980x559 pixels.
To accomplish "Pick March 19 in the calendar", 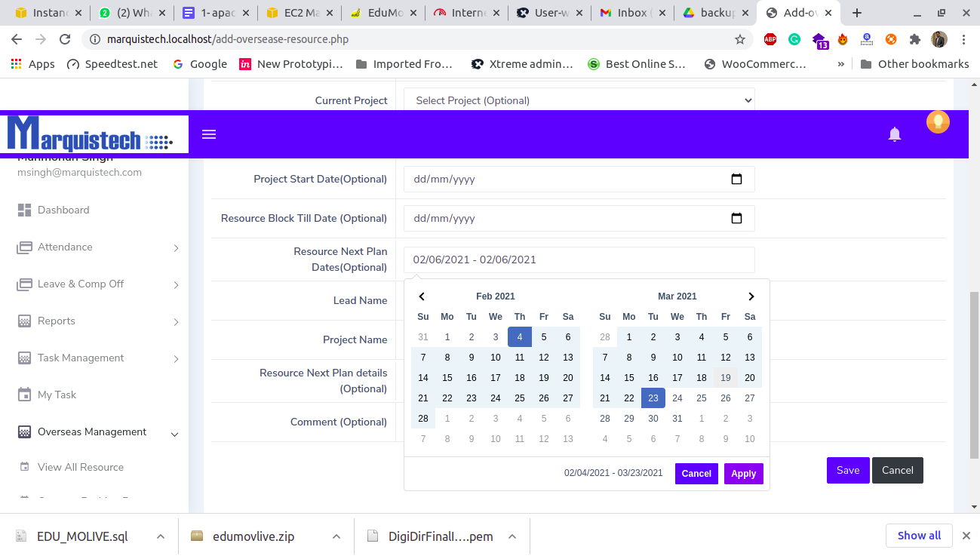I will [725, 378].
